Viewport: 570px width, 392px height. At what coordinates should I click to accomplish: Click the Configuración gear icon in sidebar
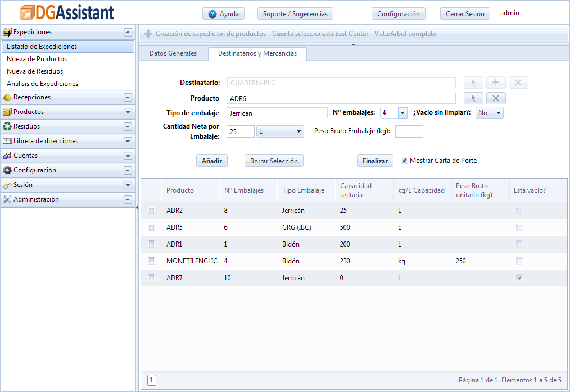(x=7, y=170)
